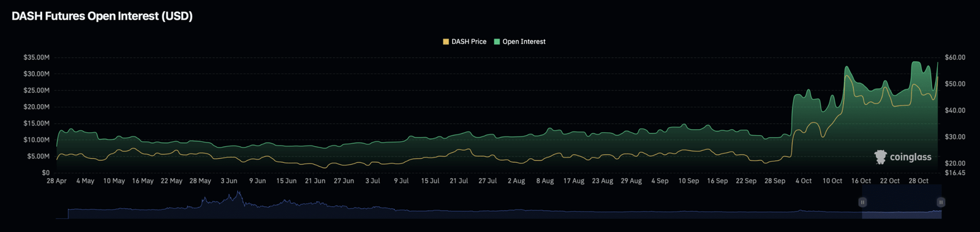The width and height of the screenshot is (980, 232).
Task: Select the 28 Oct date tick
Action: 918,181
